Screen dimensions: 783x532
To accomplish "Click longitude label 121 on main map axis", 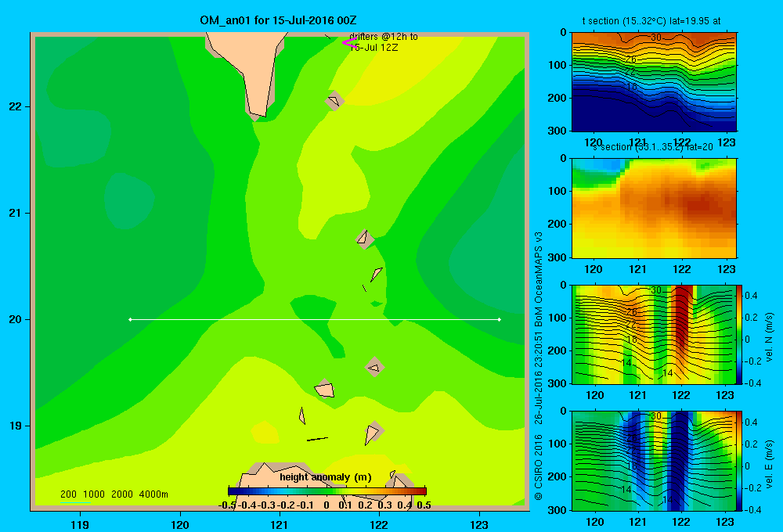I will coord(280,524).
